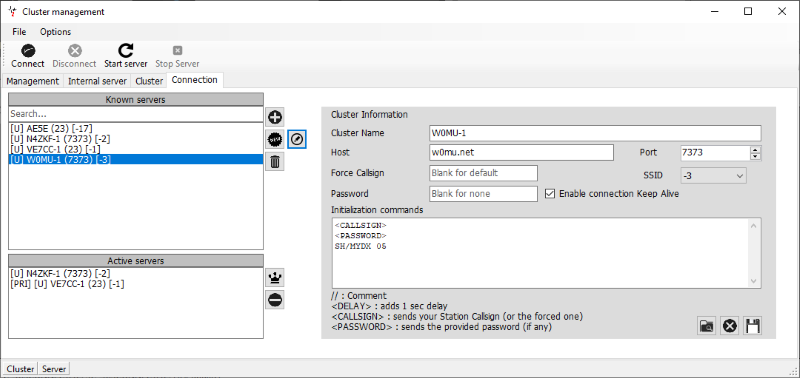800x378 pixels.
Task: Switch to the Internal server tab
Action: (97, 81)
